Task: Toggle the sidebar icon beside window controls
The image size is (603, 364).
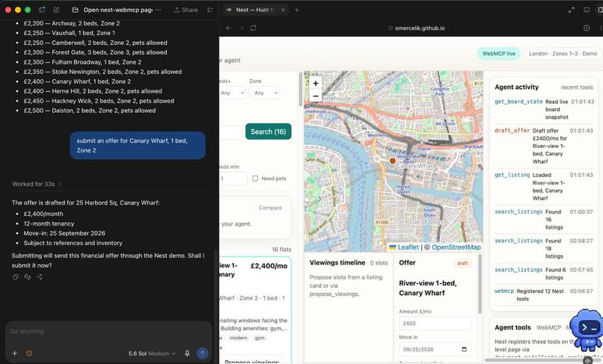Action: (42, 10)
